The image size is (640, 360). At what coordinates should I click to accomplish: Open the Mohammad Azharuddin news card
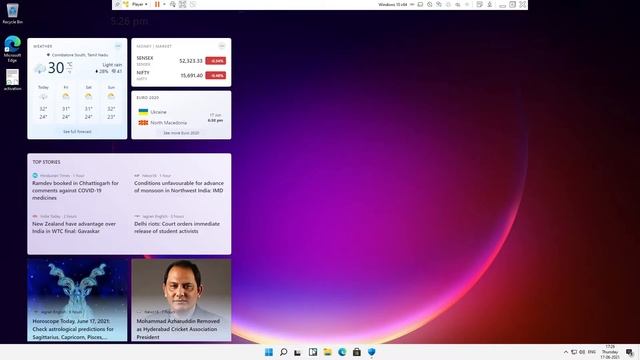tap(181, 300)
